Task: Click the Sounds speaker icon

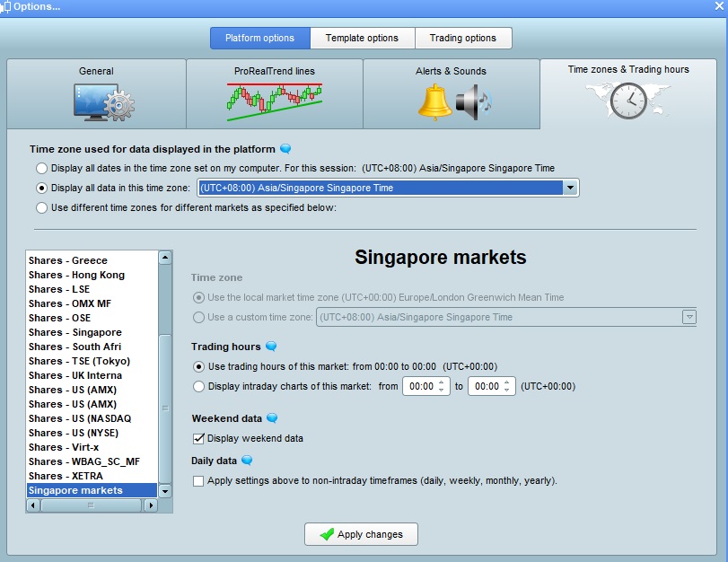Action: [x=474, y=102]
